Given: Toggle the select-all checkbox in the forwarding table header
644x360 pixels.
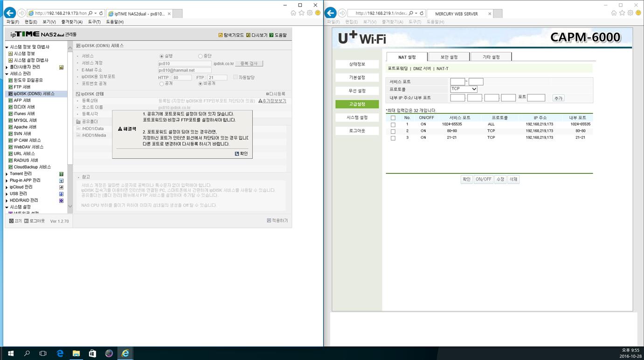Looking at the screenshot, I should [x=393, y=118].
